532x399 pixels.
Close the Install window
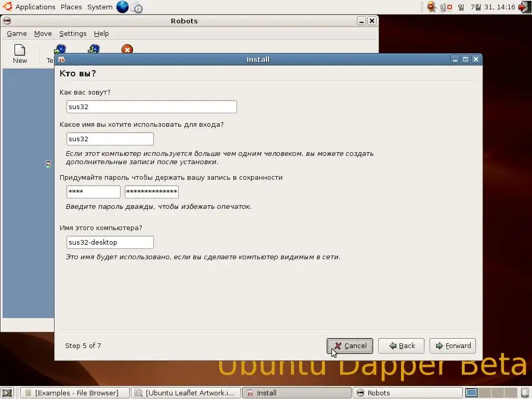476,60
